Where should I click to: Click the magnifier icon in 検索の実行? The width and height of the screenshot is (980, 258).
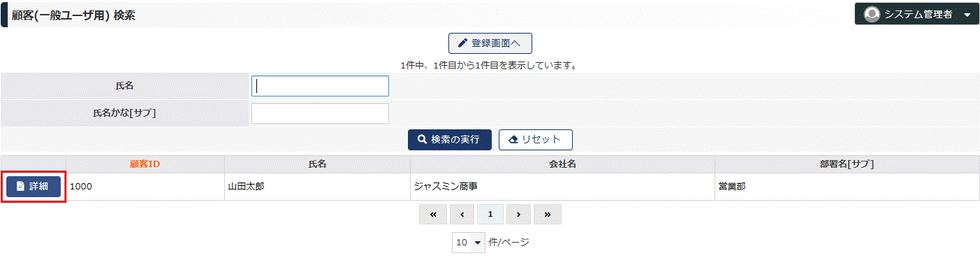click(422, 139)
